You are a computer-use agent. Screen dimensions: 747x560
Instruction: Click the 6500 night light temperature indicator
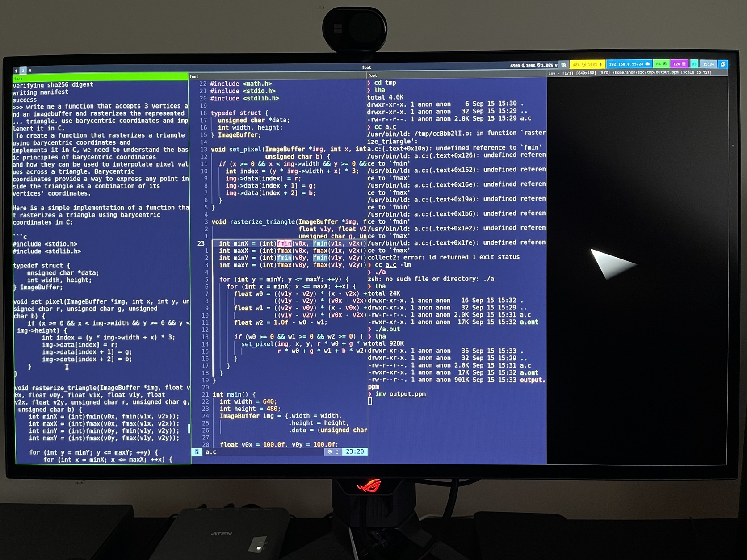pos(517,66)
